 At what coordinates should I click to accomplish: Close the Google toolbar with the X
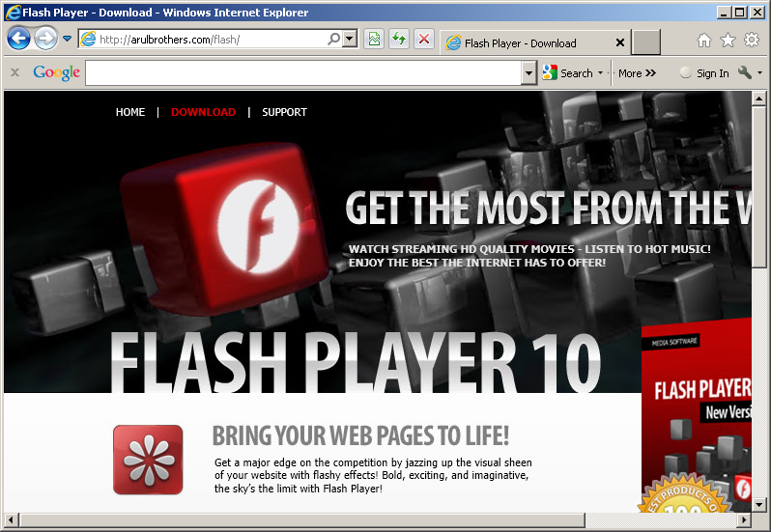click(x=14, y=72)
